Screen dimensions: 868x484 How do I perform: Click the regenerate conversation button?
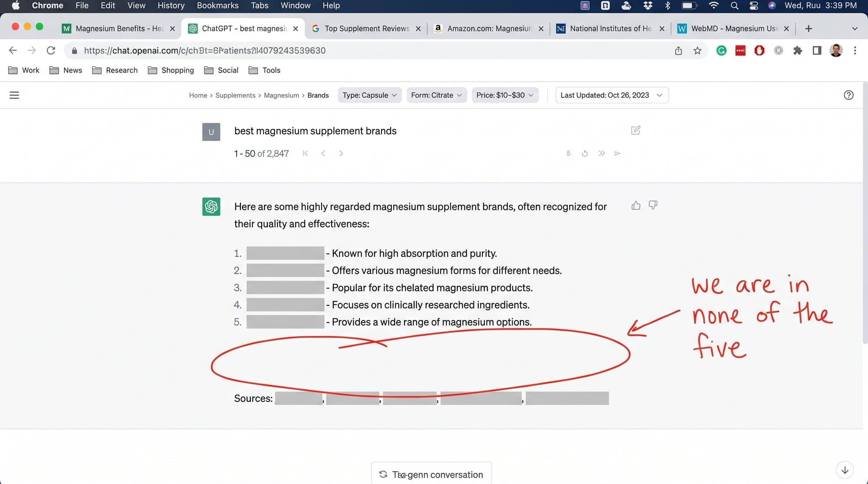pyautogui.click(x=431, y=474)
